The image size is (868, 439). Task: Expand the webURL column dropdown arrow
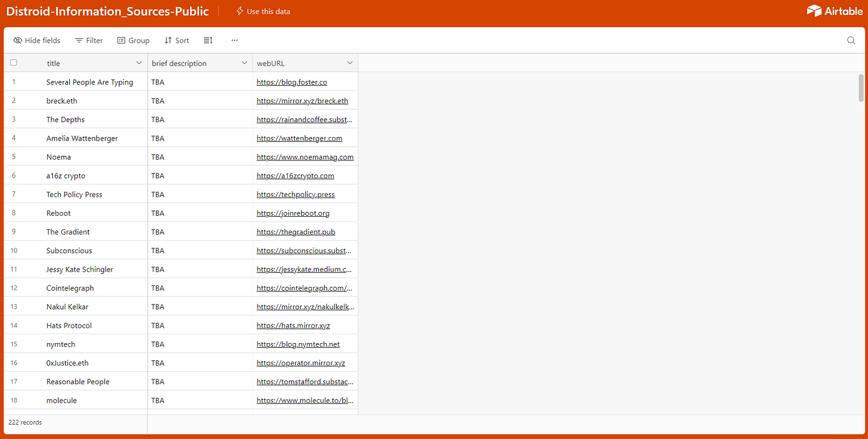(x=350, y=63)
